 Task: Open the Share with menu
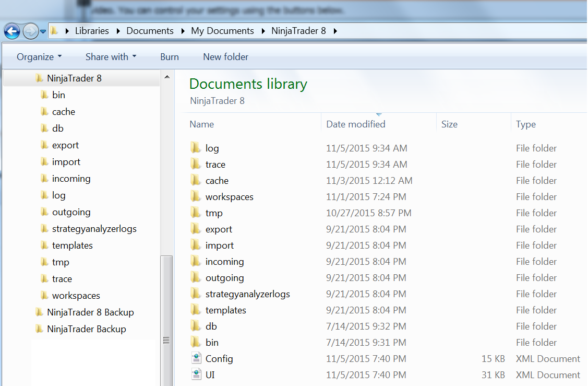pos(111,57)
